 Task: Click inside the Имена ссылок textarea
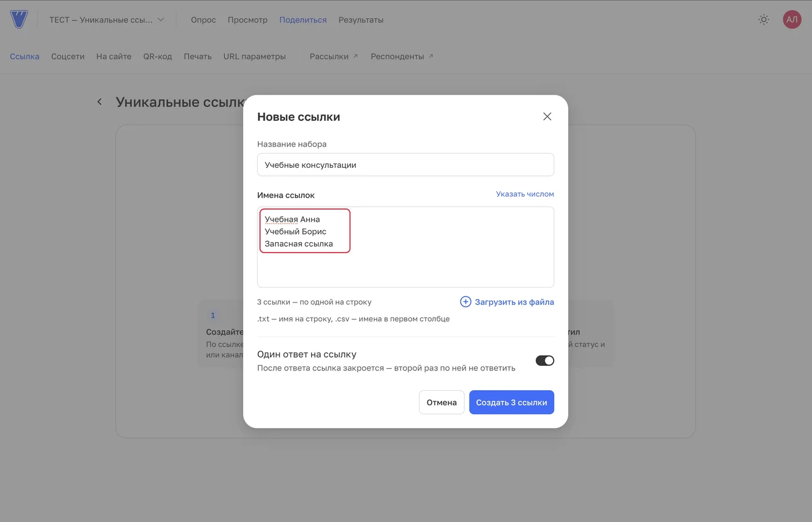(x=406, y=247)
